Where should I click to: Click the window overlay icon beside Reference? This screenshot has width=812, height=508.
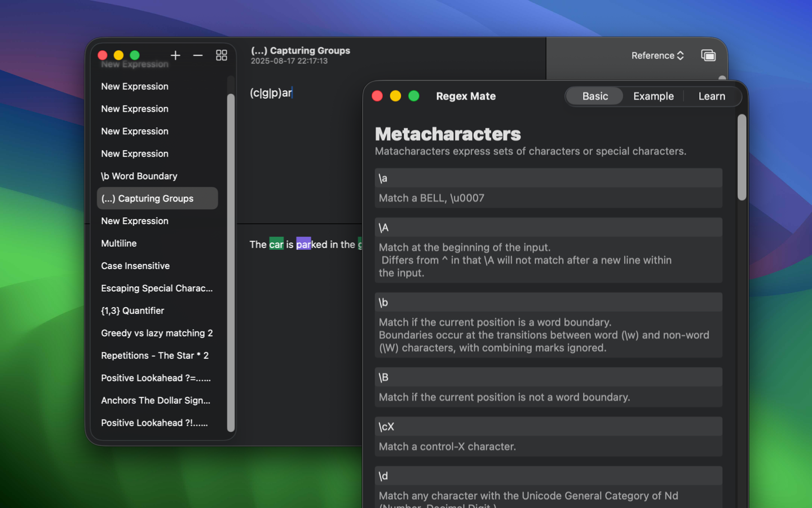coord(708,55)
